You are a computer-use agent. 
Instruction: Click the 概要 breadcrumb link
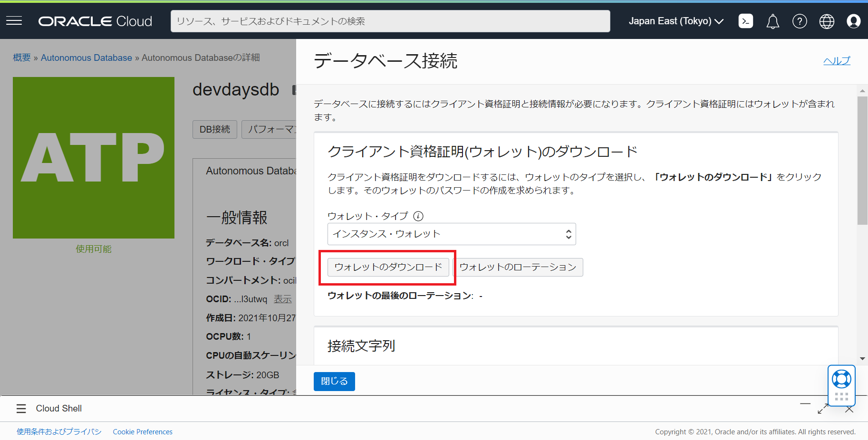[x=21, y=57]
